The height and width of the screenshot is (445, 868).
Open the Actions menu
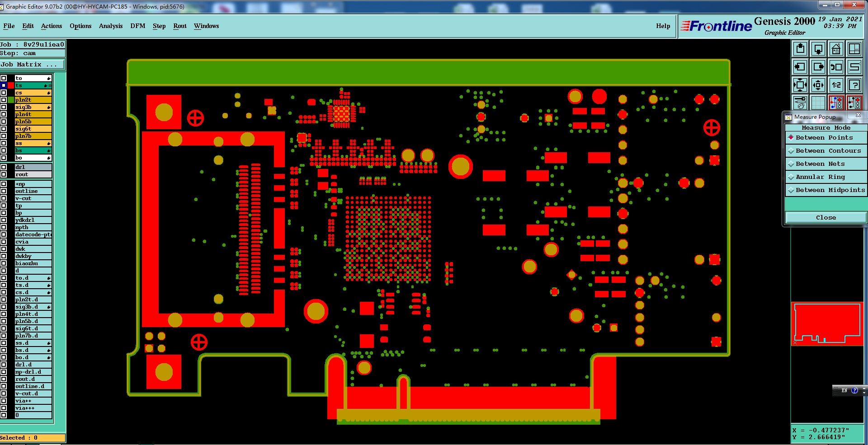coord(52,26)
